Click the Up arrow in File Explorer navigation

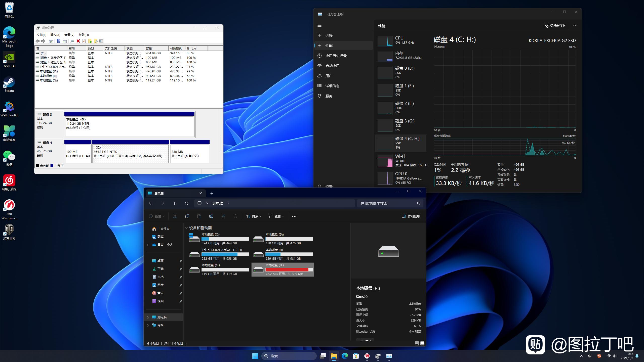pos(175,203)
